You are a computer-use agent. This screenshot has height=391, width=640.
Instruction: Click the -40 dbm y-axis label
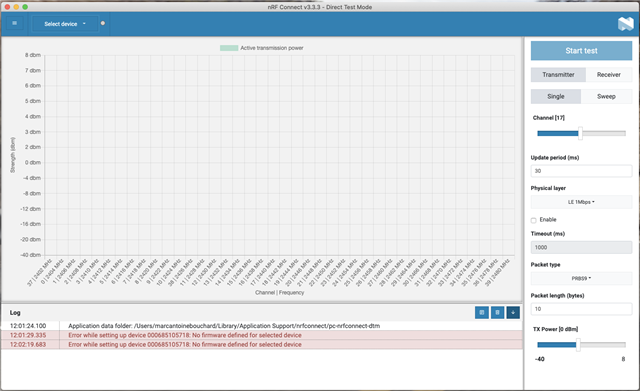point(31,255)
